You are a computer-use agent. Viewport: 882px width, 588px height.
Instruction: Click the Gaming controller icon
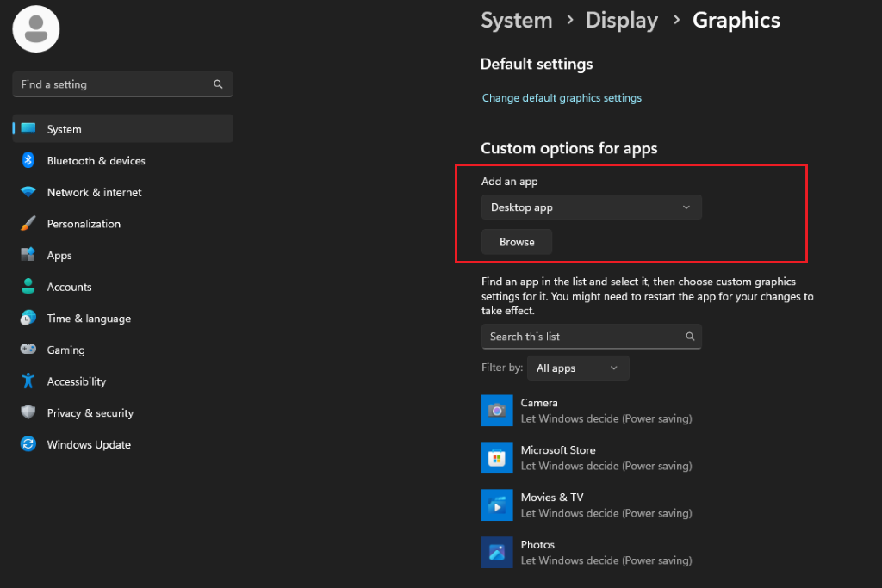point(28,349)
